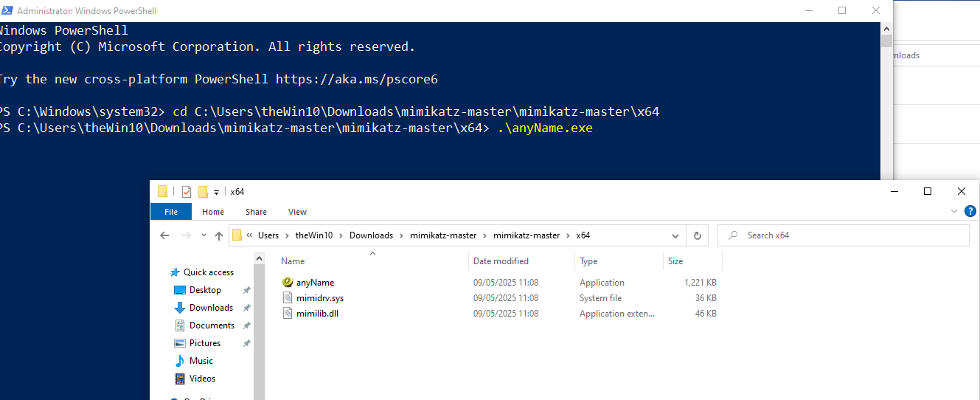Viewport: 980px width, 400px height.
Task: Select Quick access in navigation pane
Action: pyautogui.click(x=208, y=272)
